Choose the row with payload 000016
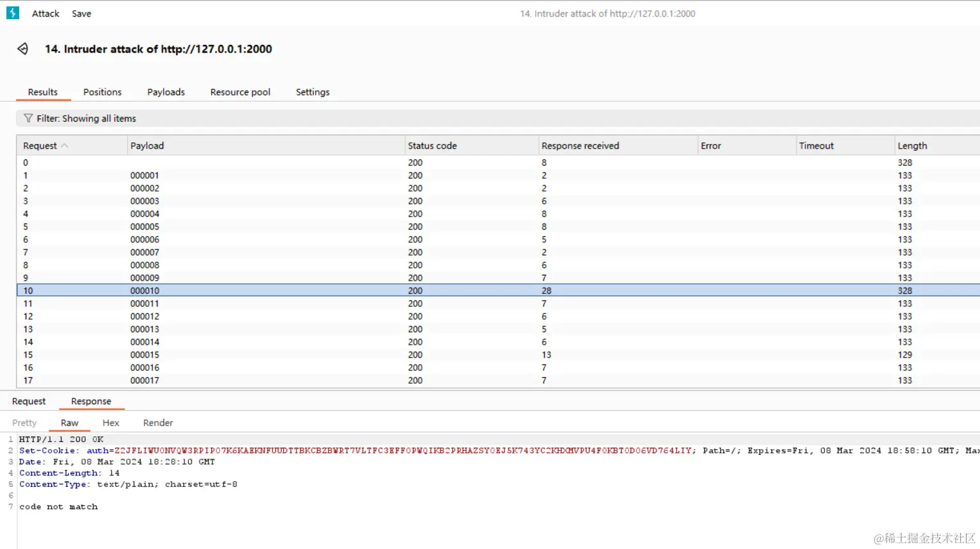 (x=498, y=368)
